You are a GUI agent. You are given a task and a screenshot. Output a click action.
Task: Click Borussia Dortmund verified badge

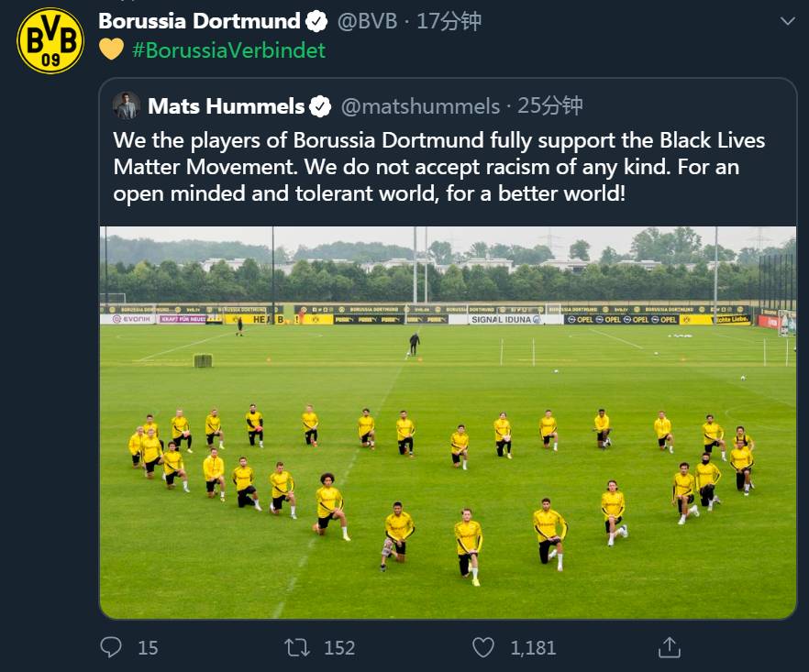tap(316, 21)
